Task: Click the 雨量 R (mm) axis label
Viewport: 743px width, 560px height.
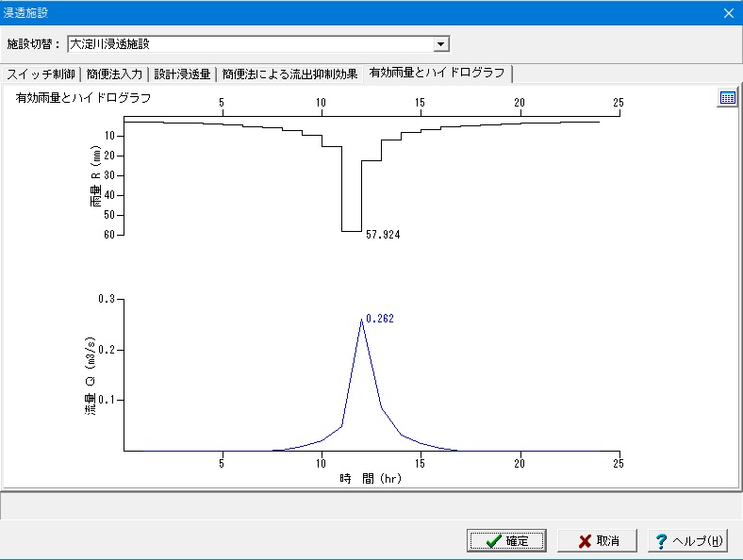Action: pos(95,176)
